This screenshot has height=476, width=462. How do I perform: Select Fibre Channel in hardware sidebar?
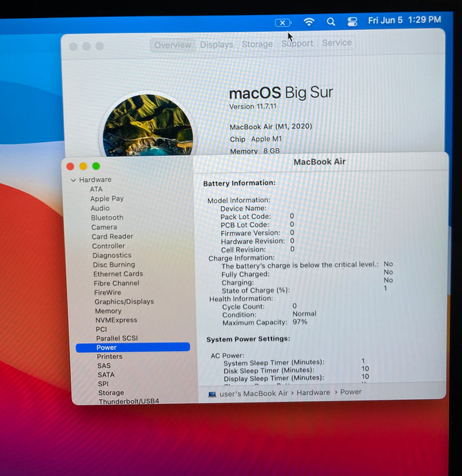(x=116, y=284)
